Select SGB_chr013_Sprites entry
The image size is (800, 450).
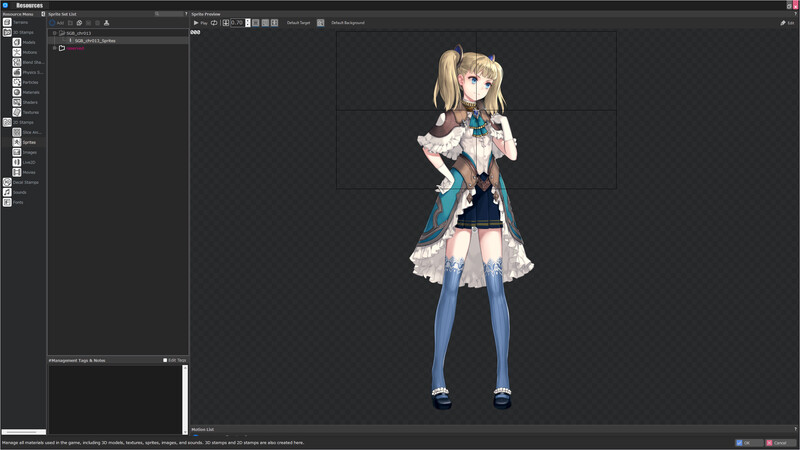[x=95, y=40]
